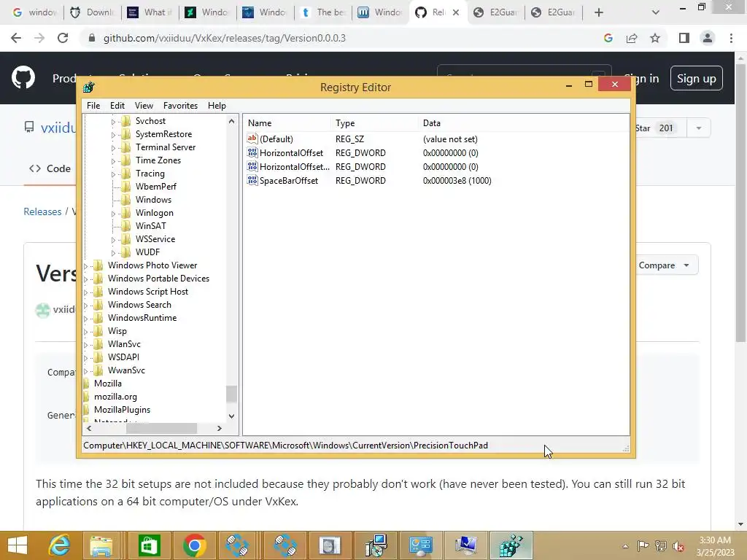Open the Chrome three-dot menu
Image resolution: width=747 pixels, height=560 pixels.
point(731,38)
